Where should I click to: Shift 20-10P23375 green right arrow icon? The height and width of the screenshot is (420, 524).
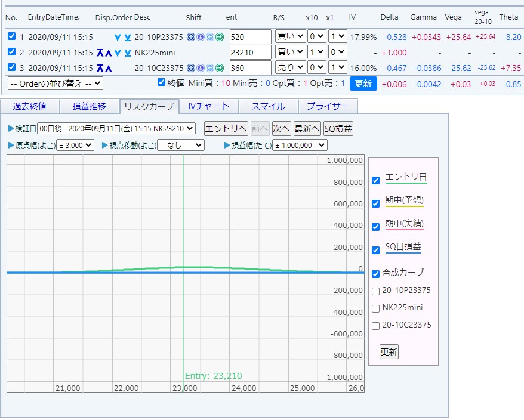220,37
